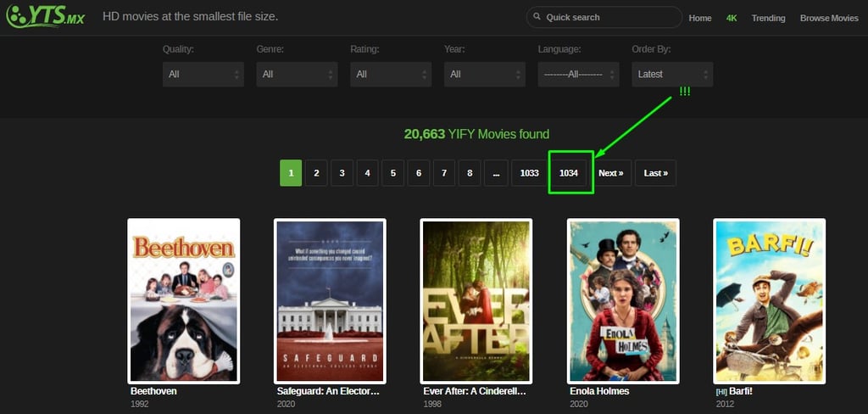868x414 pixels.
Task: Click the YTS.MX logo
Action: [46, 16]
